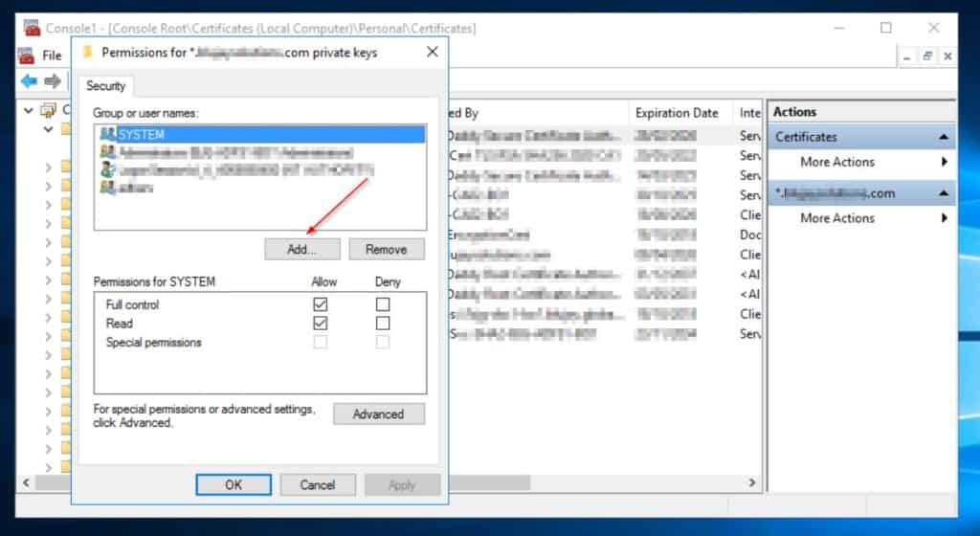Collapse the Console Root tree node

[28, 111]
